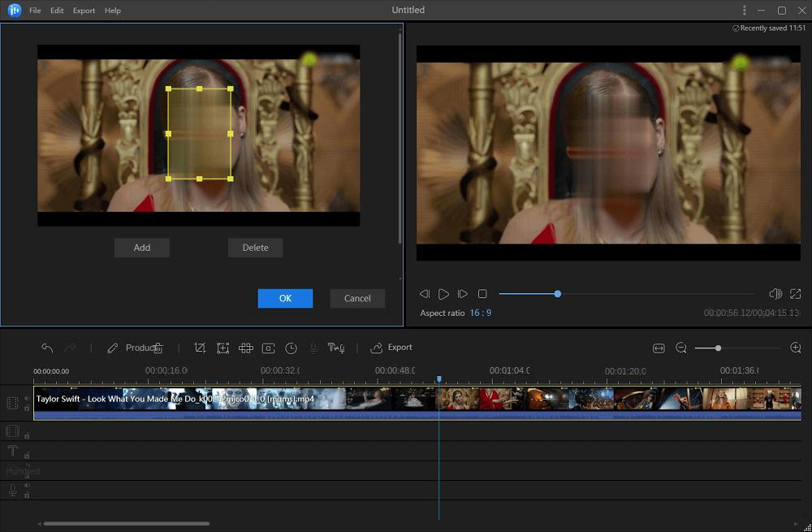This screenshot has width=812, height=532.
Task: Click the zoom-in magnifier on timeline
Action: [x=795, y=348]
